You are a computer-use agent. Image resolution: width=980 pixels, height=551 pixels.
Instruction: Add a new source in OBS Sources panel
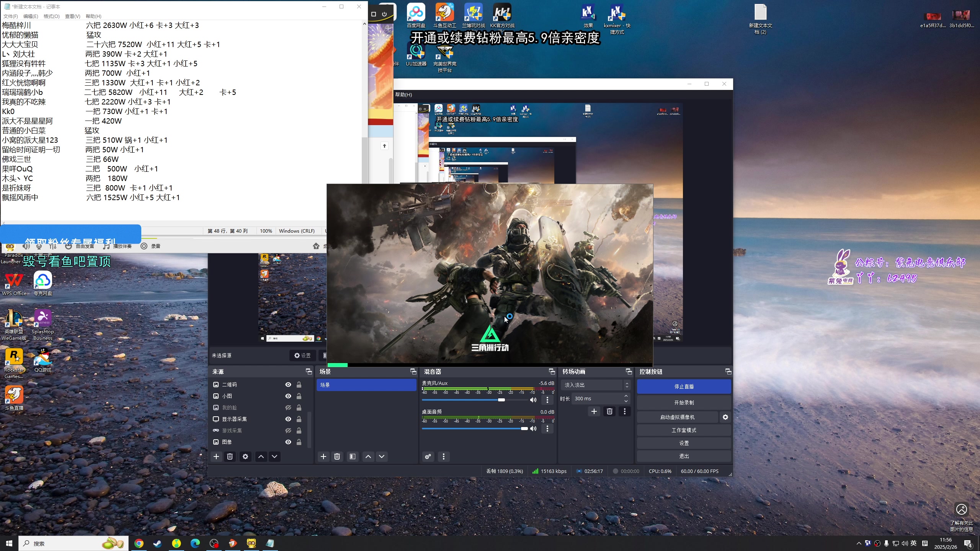coord(216,456)
